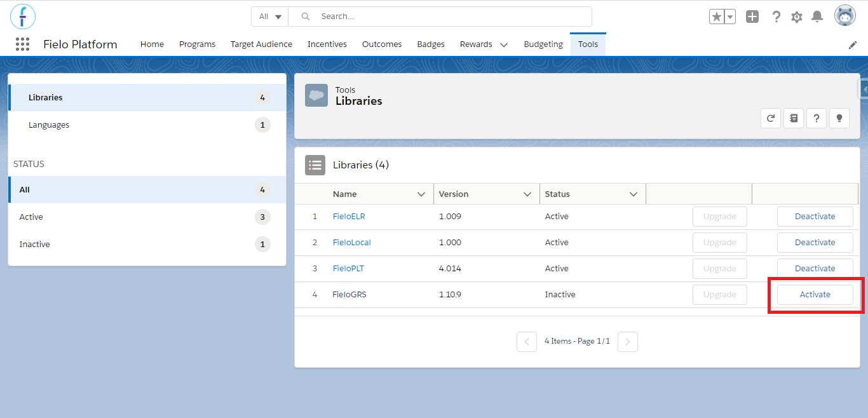The image size is (868, 418).
Task: Open the FieloELR library link
Action: 349,217
